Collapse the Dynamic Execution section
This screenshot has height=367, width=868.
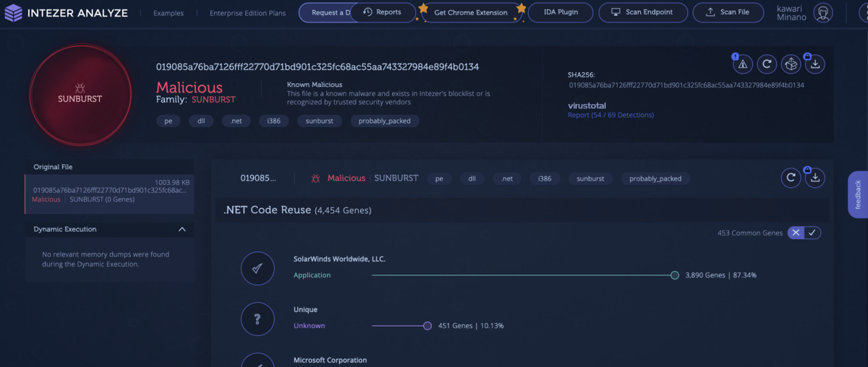182,229
